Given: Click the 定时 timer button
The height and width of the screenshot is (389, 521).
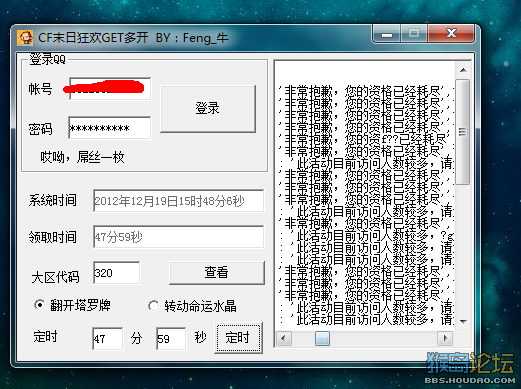Looking at the screenshot, I should (x=238, y=337).
